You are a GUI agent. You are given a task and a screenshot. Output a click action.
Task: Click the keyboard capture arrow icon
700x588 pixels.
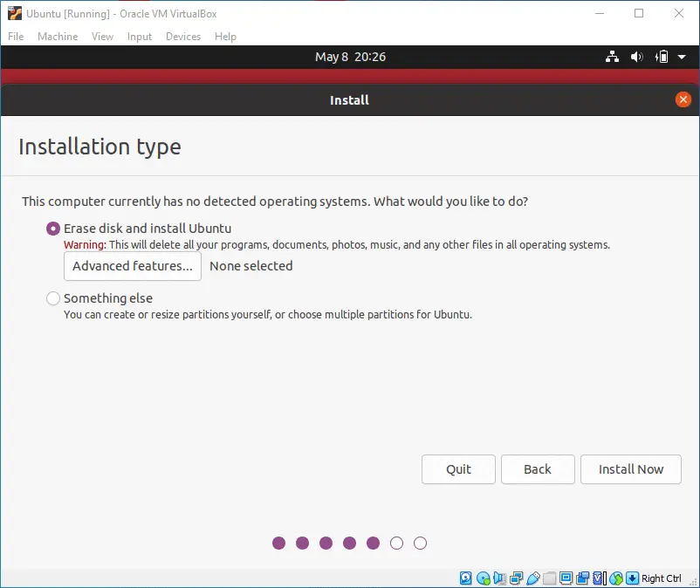pyautogui.click(x=632, y=578)
